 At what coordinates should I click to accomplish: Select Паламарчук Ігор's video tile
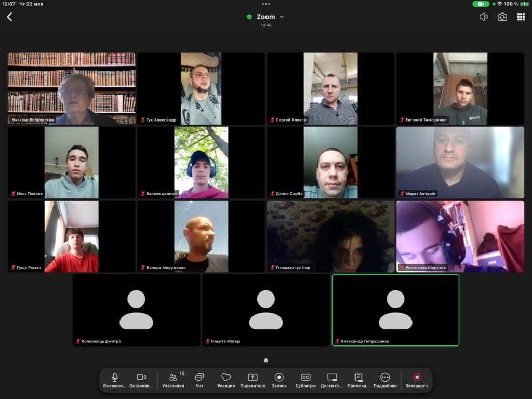click(331, 236)
